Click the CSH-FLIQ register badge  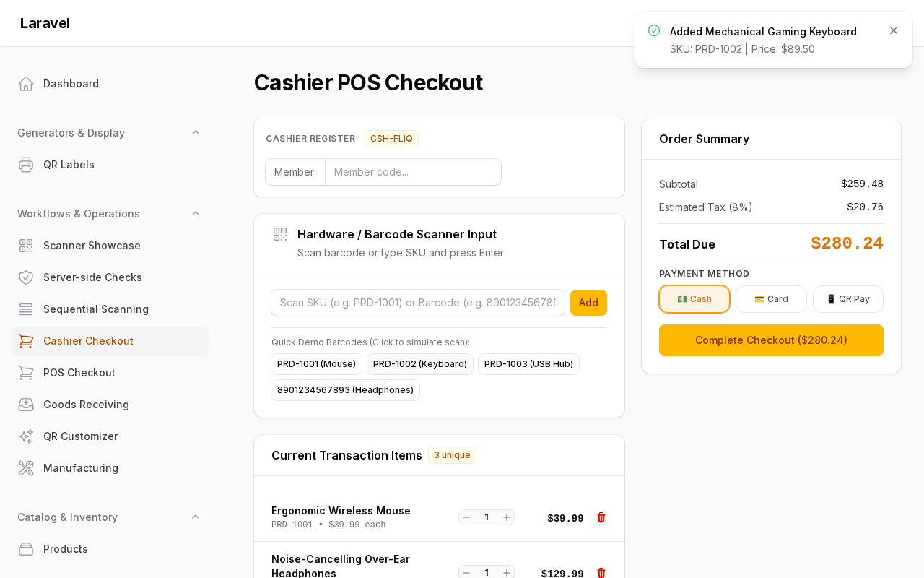(x=391, y=139)
